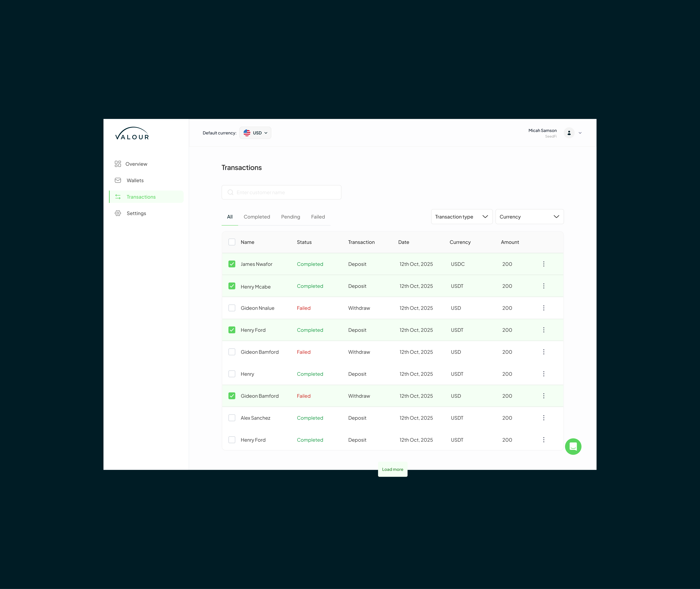
Task: Open the USD default currency selector
Action: pos(255,133)
